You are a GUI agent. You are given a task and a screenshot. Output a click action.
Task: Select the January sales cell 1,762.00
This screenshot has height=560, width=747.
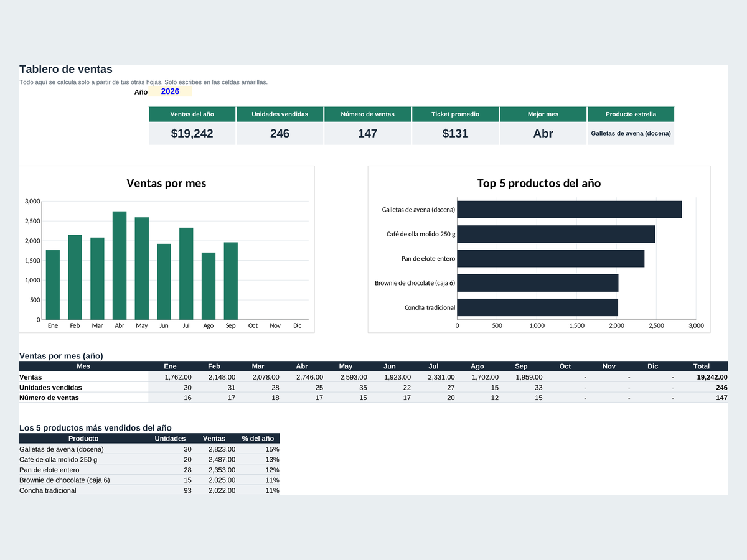(x=171, y=377)
